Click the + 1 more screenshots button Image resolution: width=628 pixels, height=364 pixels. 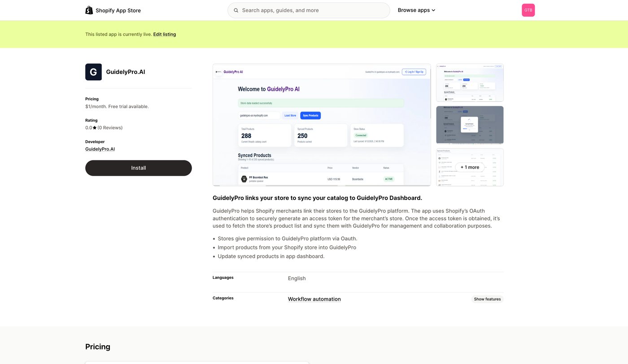coord(470,167)
